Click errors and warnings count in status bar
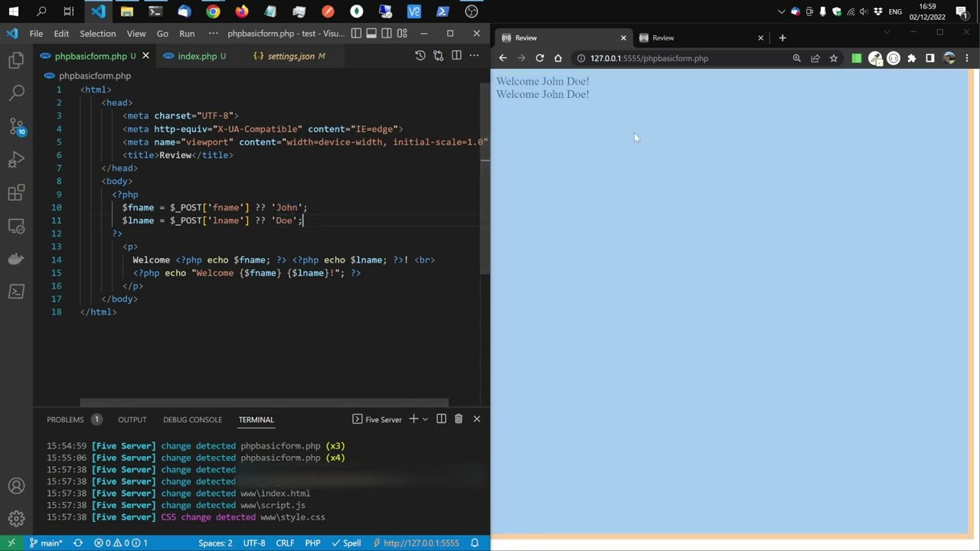This screenshot has width=980, height=551. pyautogui.click(x=120, y=543)
